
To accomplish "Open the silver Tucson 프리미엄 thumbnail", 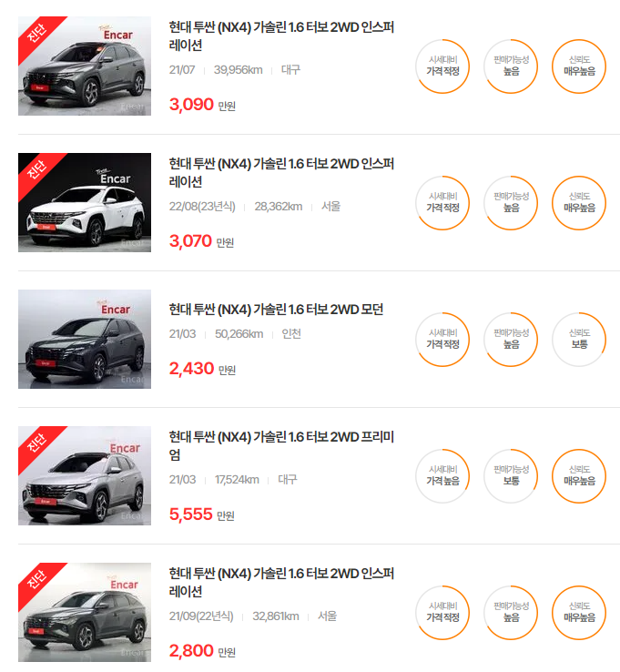I will point(85,475).
